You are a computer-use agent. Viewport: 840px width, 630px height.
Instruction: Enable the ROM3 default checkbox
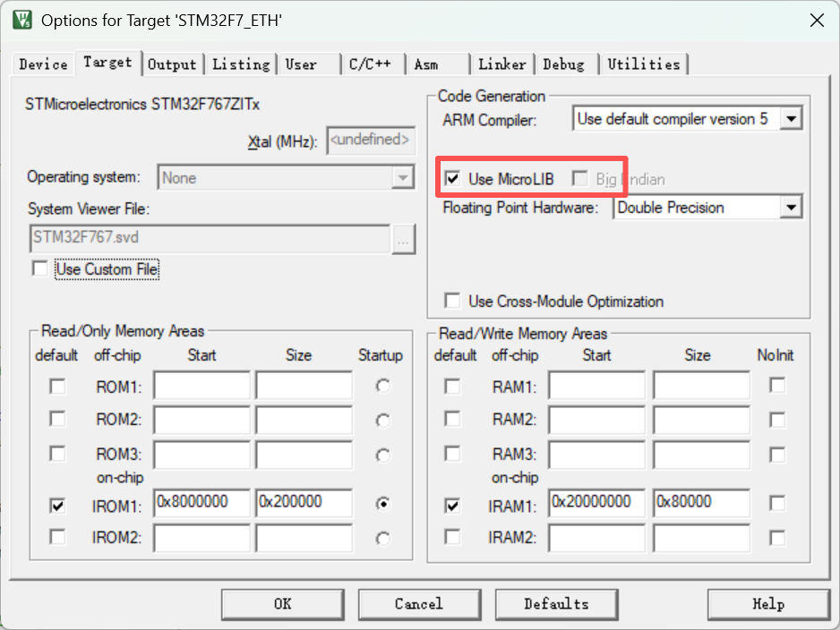(x=57, y=454)
